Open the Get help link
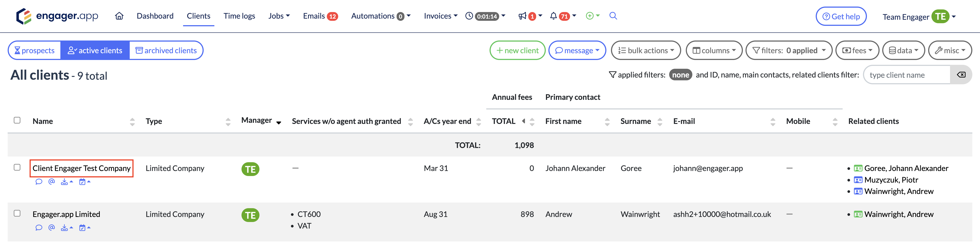The height and width of the screenshot is (243, 980). click(x=841, y=16)
